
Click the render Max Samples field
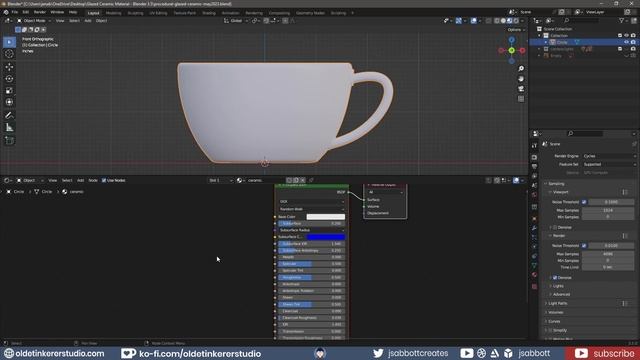(x=607, y=253)
